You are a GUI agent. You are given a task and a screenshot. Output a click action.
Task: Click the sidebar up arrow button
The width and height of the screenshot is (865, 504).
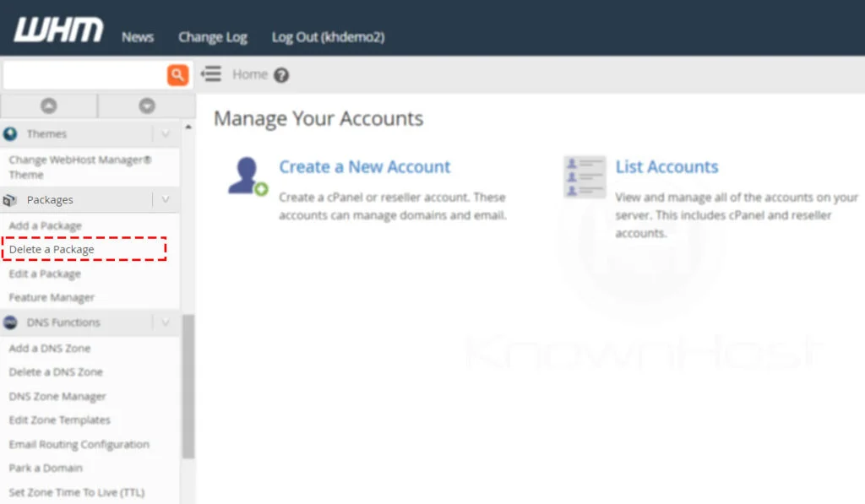pos(48,106)
